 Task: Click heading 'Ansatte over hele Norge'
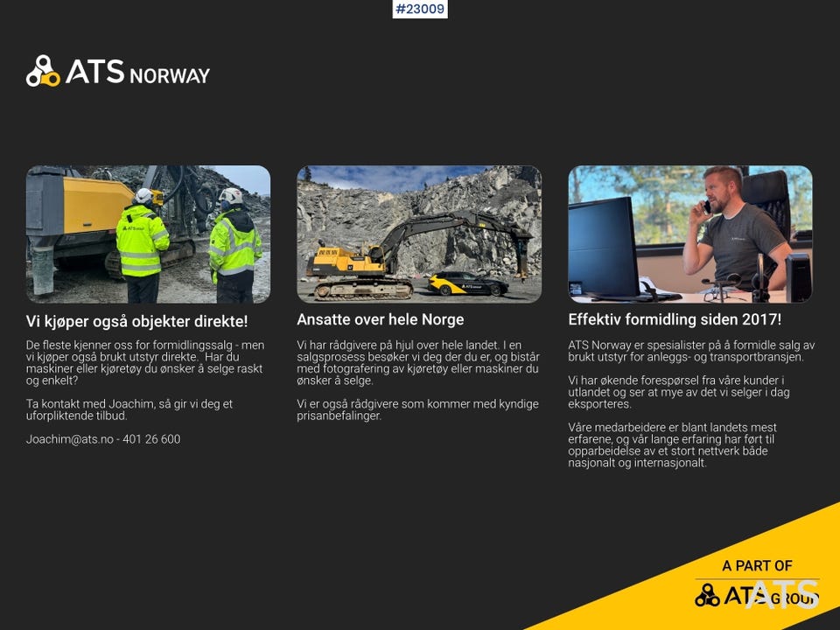pos(381,320)
